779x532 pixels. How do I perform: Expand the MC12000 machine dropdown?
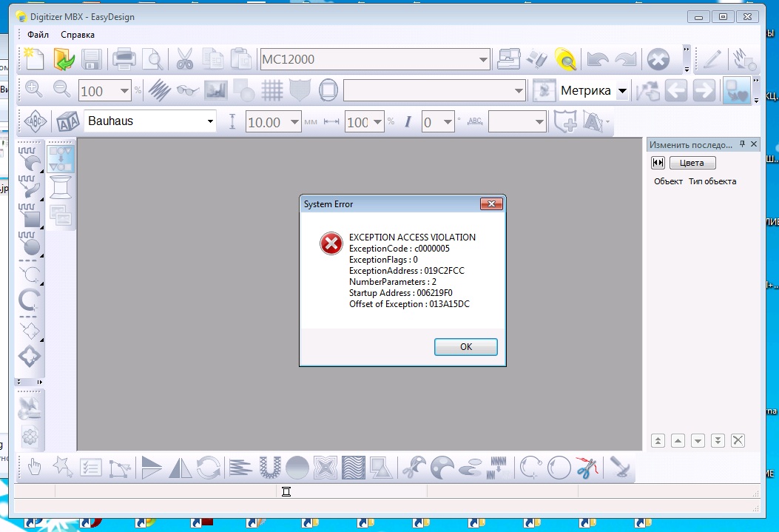(x=483, y=60)
